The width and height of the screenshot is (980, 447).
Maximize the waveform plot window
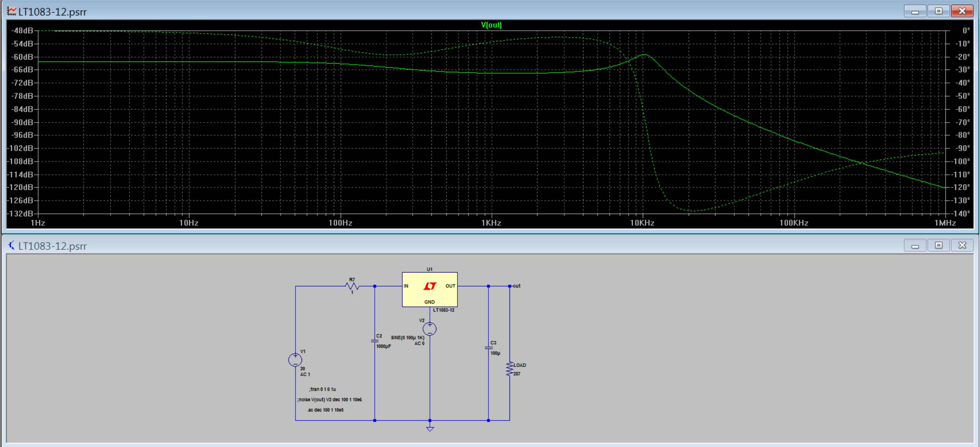[x=939, y=11]
